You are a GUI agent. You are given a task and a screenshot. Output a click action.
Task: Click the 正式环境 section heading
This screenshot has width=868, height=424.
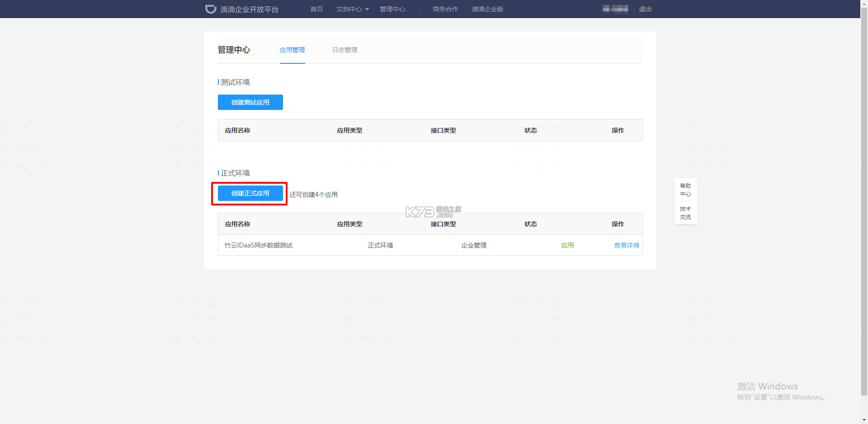pos(235,173)
